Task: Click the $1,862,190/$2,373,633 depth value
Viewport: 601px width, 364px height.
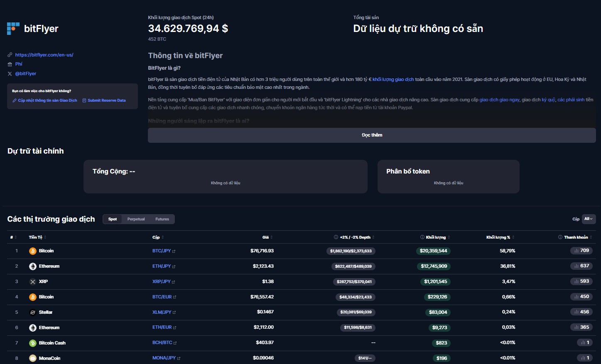Action: click(351, 251)
